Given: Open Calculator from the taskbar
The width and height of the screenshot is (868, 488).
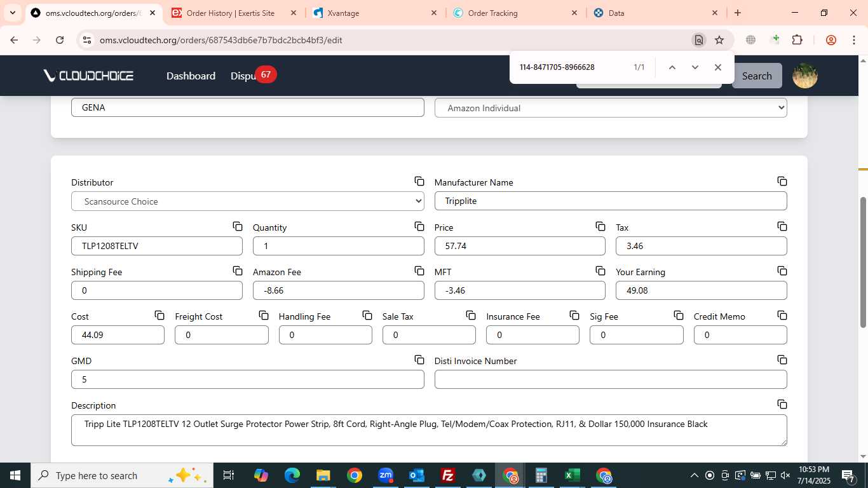Looking at the screenshot, I should click(541, 475).
